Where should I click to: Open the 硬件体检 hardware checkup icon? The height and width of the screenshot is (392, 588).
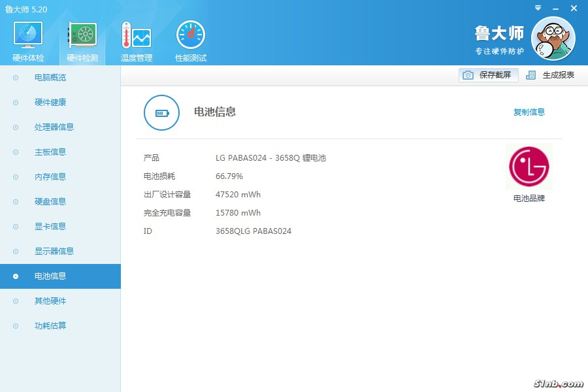pyautogui.click(x=28, y=35)
